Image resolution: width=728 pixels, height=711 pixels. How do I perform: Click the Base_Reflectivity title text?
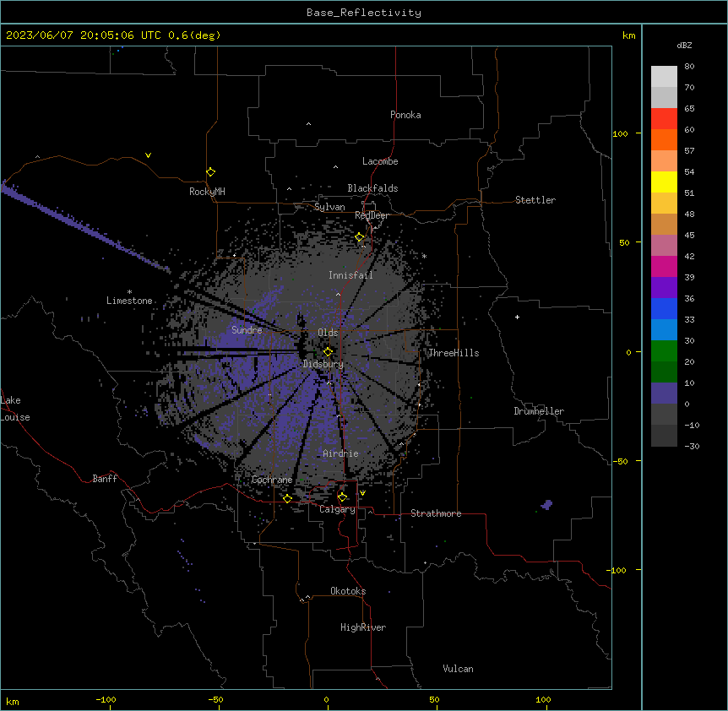point(364,13)
